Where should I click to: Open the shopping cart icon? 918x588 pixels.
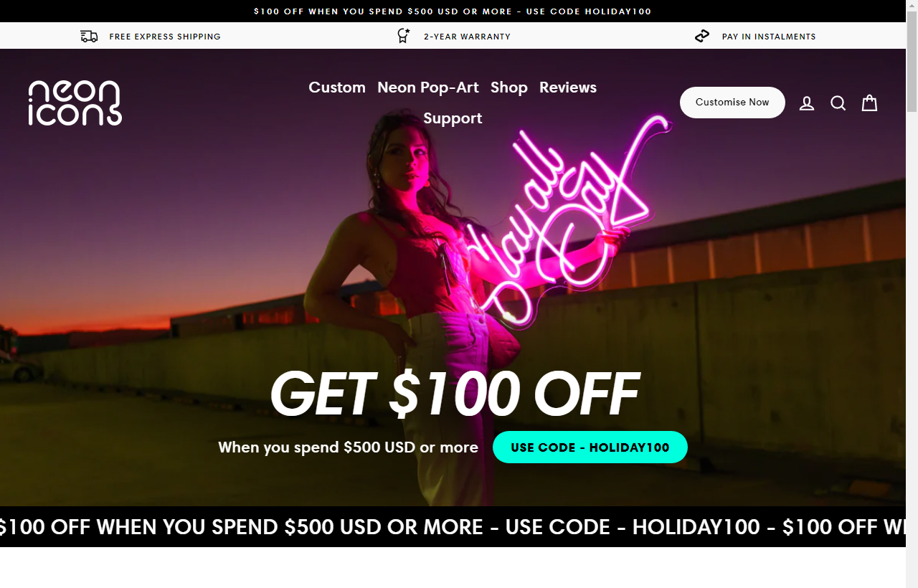[x=869, y=103]
